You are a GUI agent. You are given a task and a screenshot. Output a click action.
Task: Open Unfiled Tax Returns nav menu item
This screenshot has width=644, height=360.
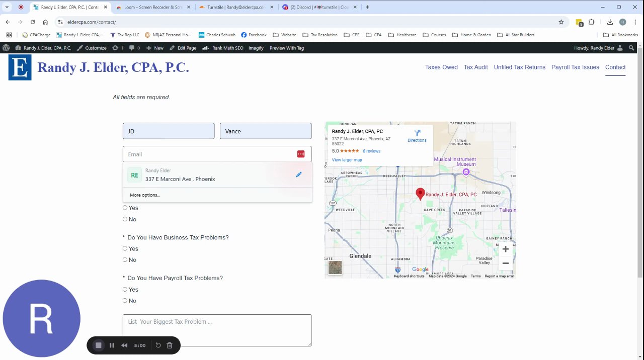point(520,67)
